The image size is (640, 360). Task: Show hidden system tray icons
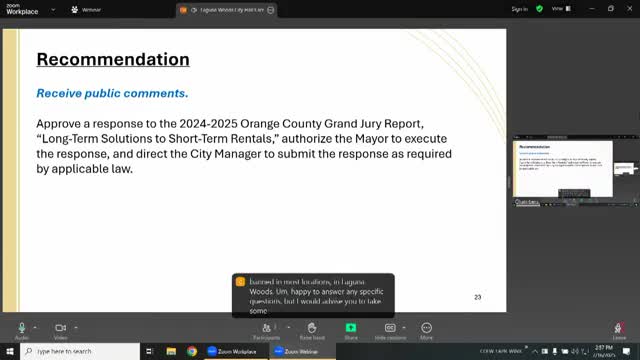(535, 351)
